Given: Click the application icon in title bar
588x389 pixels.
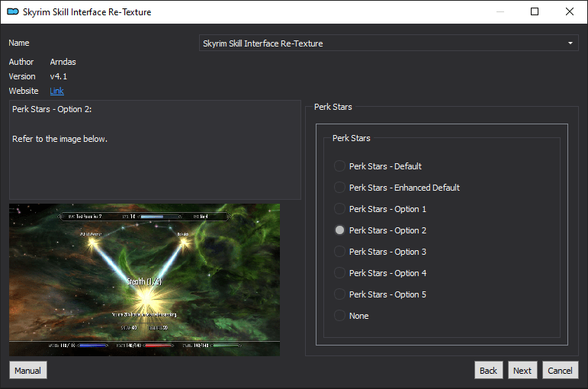Looking at the screenshot, I should [x=13, y=11].
